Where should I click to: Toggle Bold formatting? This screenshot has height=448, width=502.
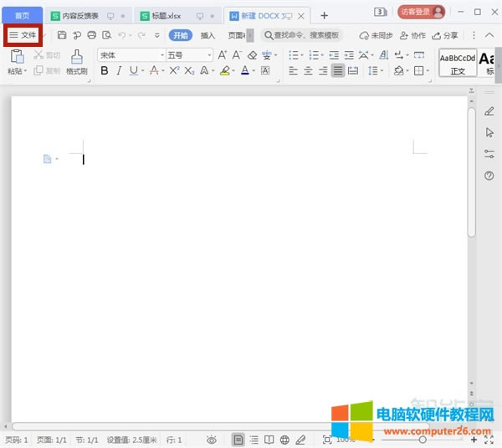105,71
